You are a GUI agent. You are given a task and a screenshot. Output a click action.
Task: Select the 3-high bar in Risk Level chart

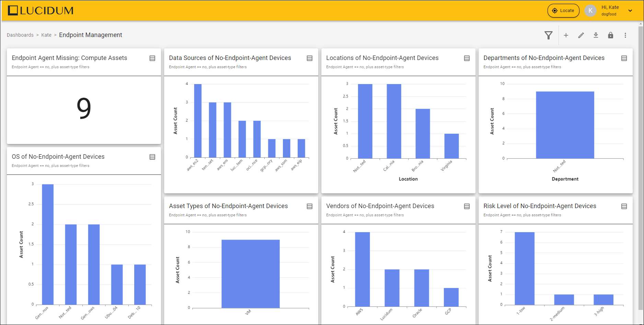tap(603, 300)
